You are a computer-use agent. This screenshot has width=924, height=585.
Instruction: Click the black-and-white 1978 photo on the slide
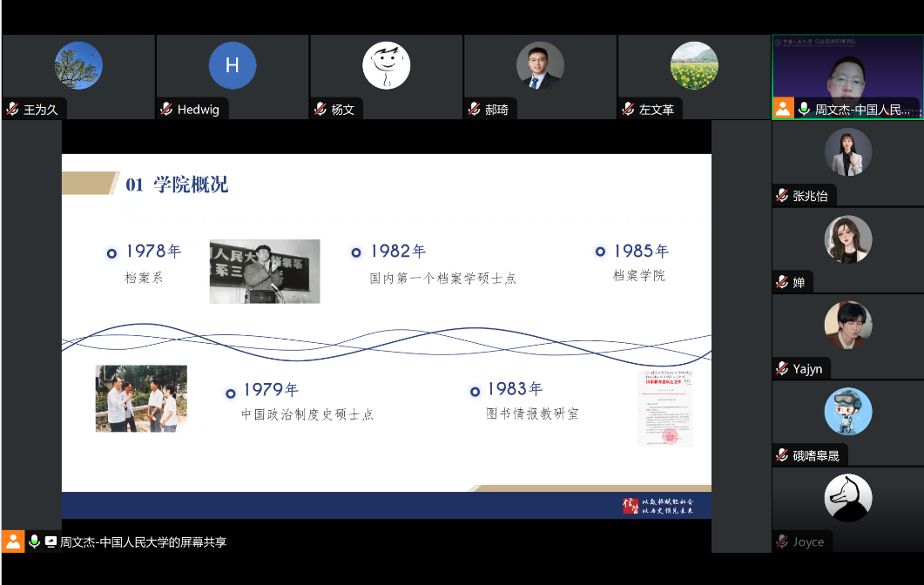(x=265, y=271)
